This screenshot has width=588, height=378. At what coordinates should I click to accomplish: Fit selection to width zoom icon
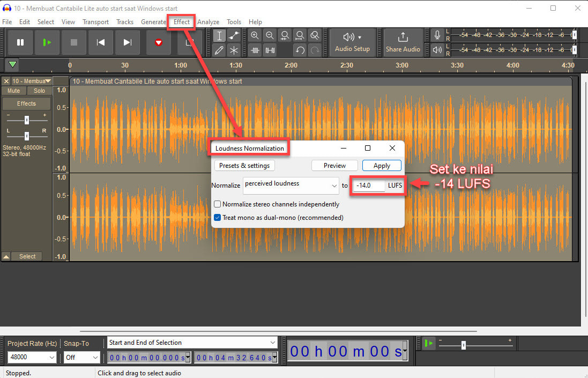285,35
